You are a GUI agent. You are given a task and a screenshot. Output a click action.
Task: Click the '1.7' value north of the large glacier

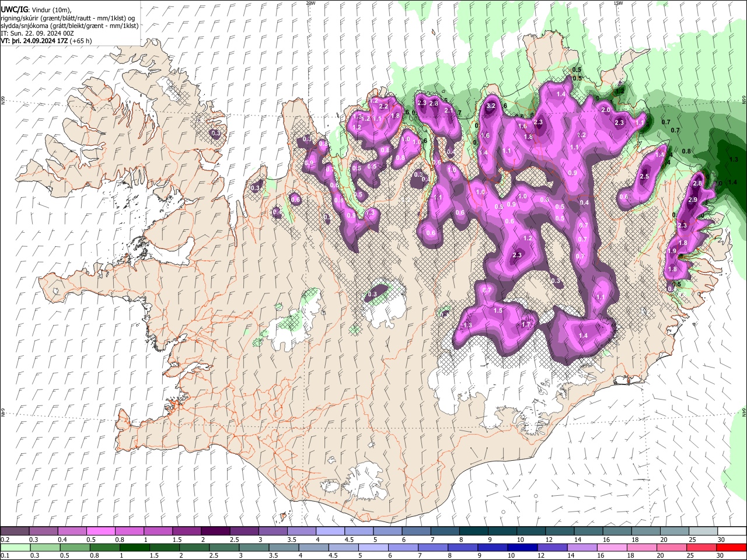click(526, 325)
